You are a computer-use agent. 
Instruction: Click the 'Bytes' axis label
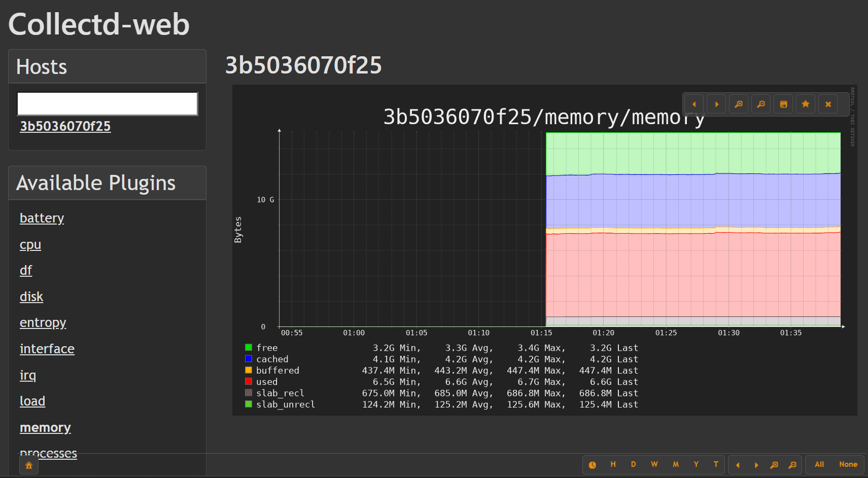(238, 230)
